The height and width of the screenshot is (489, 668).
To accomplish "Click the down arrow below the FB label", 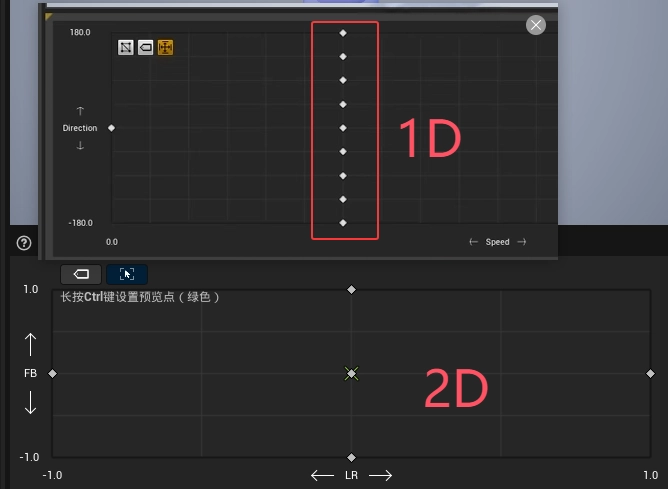I will coord(30,403).
